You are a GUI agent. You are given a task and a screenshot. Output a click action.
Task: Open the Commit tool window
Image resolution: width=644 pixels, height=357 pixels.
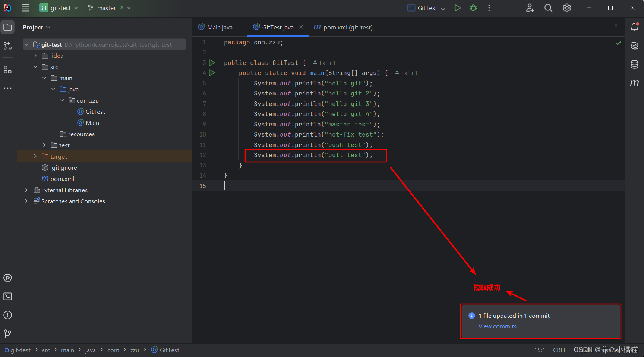(x=7, y=46)
